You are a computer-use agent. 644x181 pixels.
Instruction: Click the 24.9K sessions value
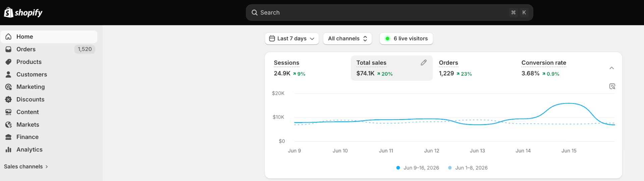282,73
